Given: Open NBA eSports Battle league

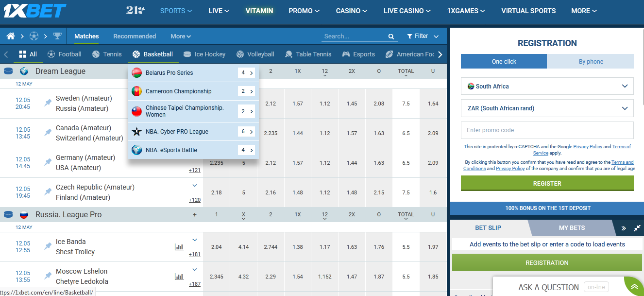Looking at the screenshot, I should click(193, 150).
